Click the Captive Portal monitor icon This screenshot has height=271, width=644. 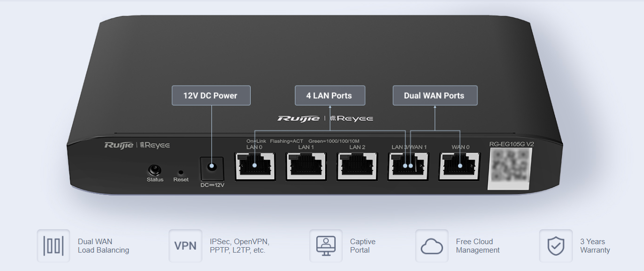[326, 246]
